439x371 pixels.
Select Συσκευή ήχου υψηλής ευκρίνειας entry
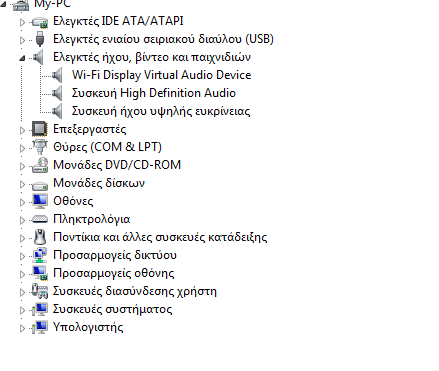(x=161, y=111)
